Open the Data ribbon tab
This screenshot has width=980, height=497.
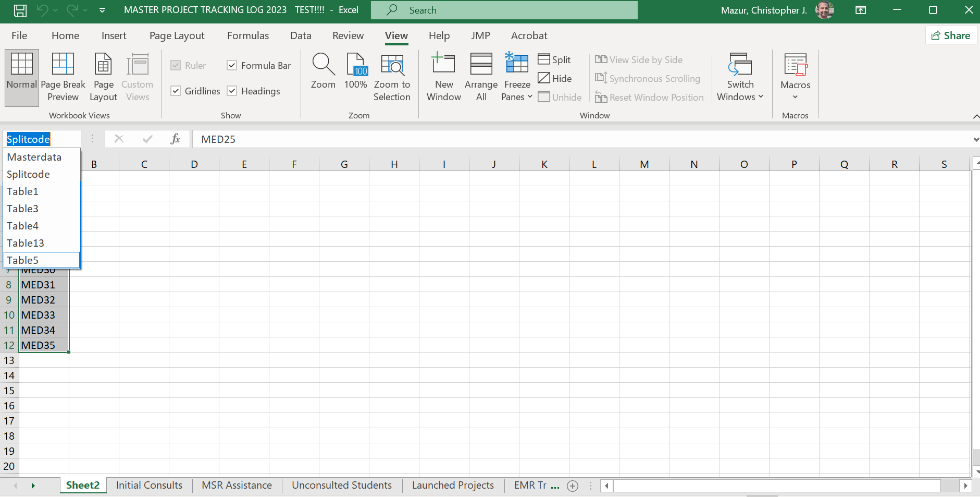tap(301, 35)
